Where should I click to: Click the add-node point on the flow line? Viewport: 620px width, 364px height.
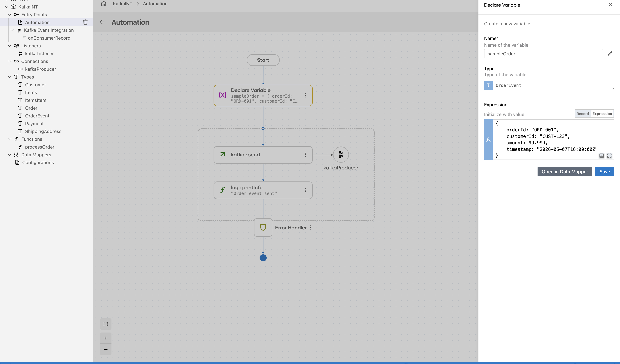point(263,128)
